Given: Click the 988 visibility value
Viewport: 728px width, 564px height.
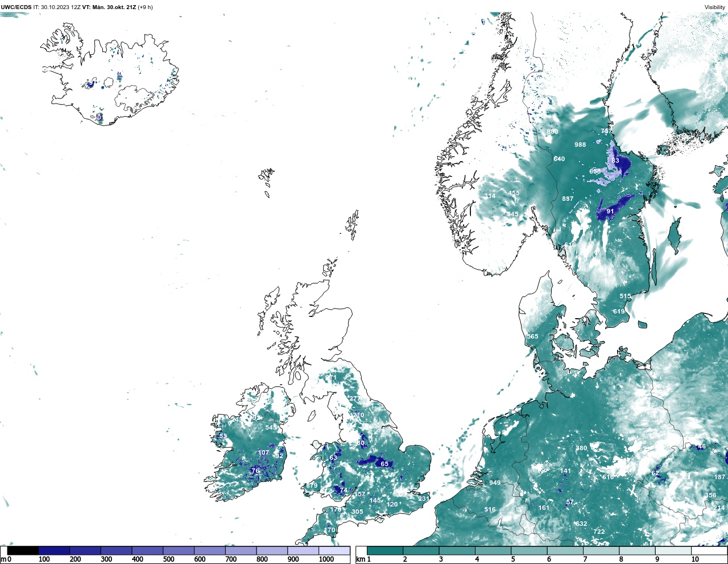Looking at the screenshot, I should pyautogui.click(x=580, y=145).
